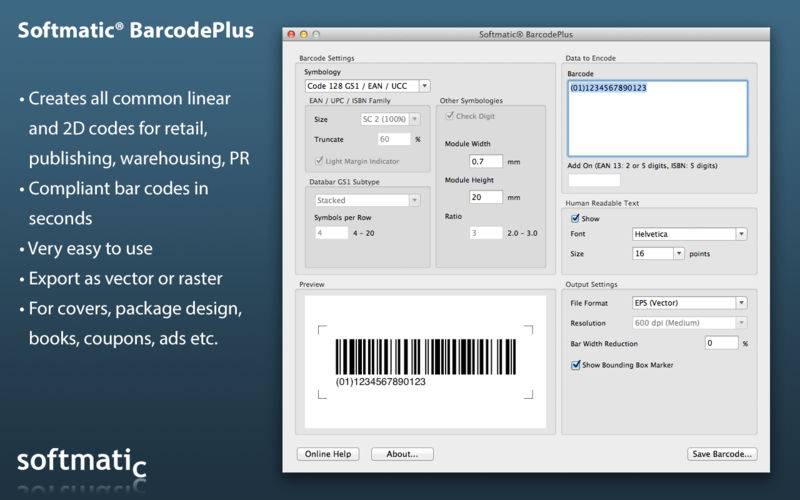Open the Resolution 600 dpi dropdown

tap(689, 322)
